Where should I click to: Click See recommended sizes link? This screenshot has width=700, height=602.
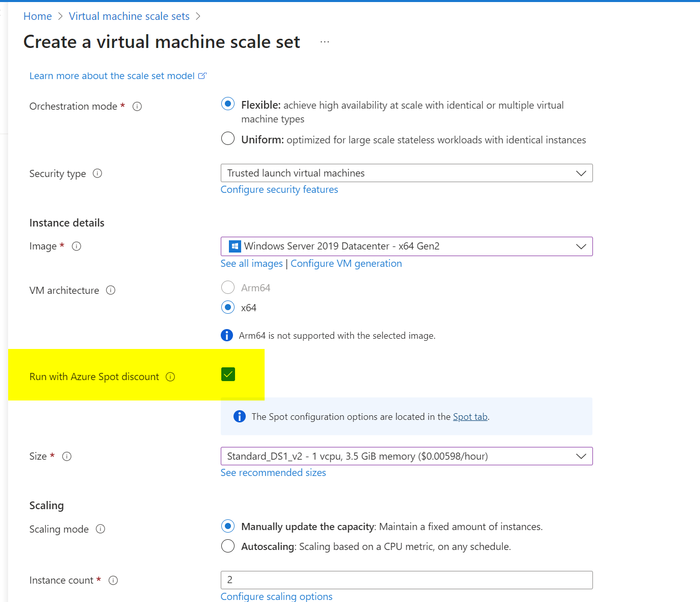(x=273, y=473)
